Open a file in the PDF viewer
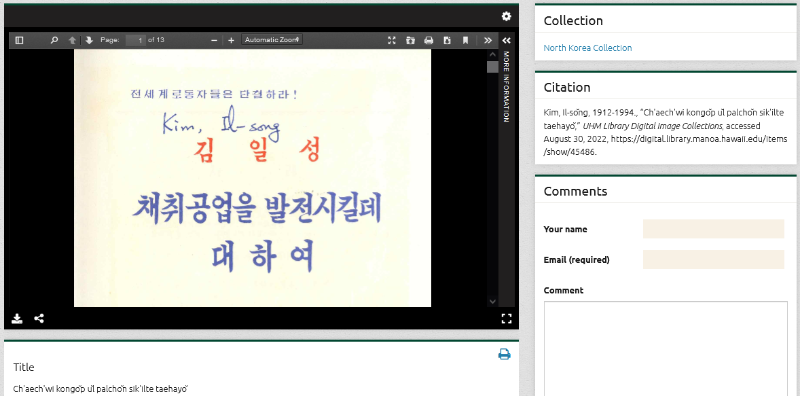 click(410, 40)
